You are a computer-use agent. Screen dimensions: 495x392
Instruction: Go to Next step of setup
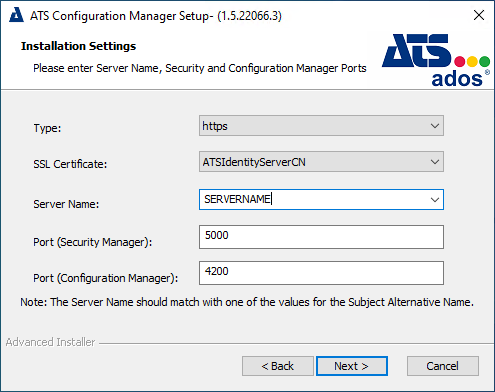tap(352, 366)
